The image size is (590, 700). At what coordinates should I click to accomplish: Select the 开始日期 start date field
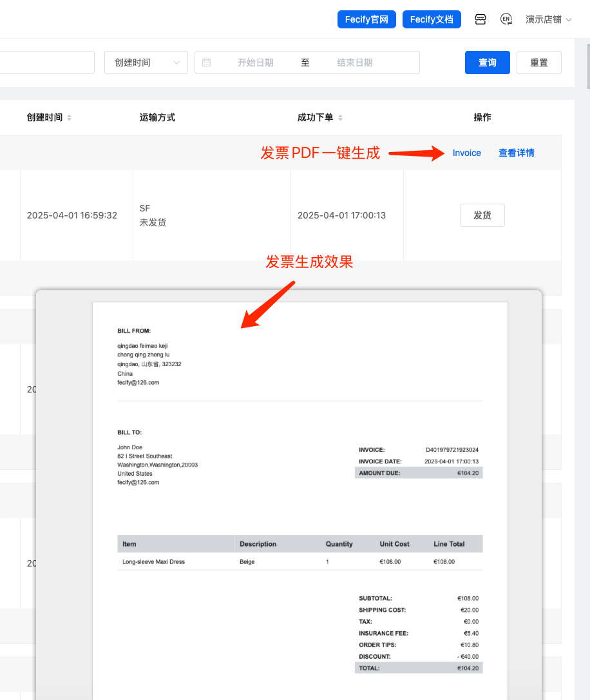click(256, 63)
